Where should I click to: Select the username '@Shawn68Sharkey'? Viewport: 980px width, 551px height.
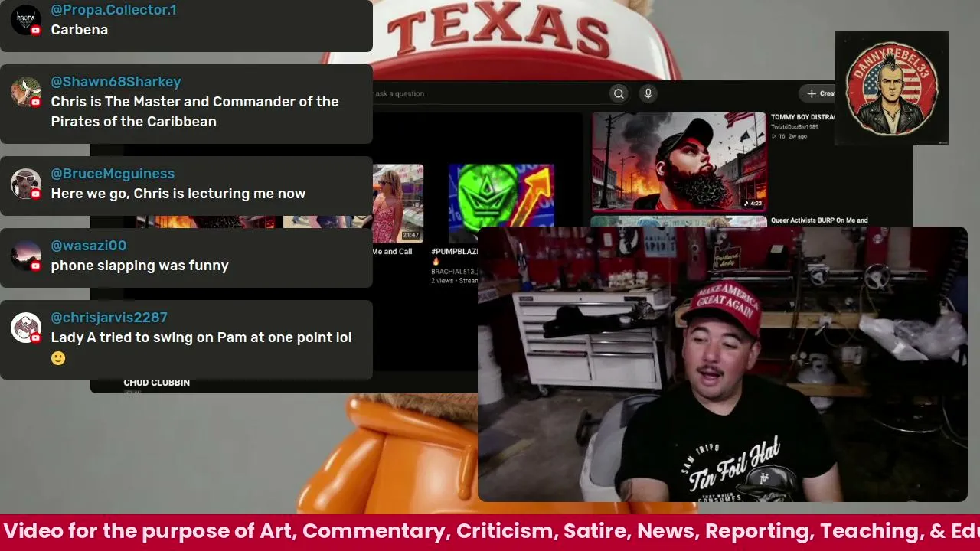116,82
